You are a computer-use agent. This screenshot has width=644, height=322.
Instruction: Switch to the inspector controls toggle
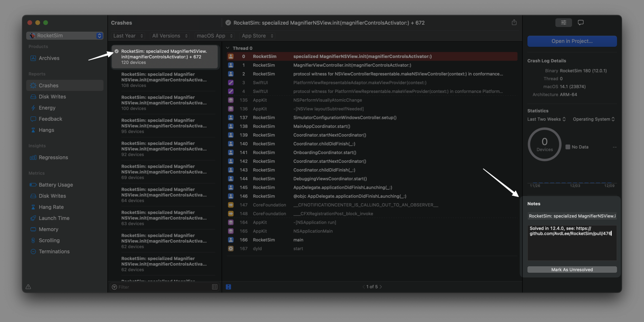[563, 22]
